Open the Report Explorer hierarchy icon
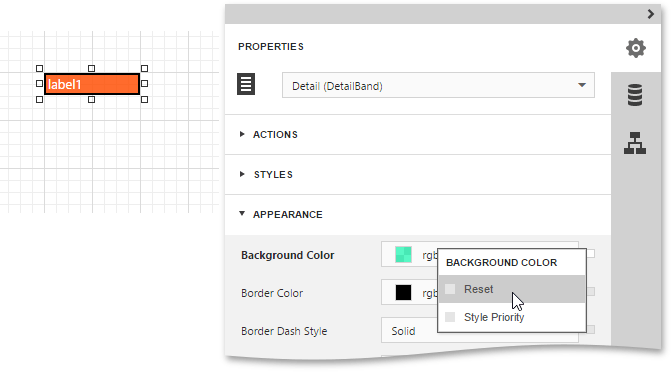Image resolution: width=671 pixels, height=372 pixels. 635,143
